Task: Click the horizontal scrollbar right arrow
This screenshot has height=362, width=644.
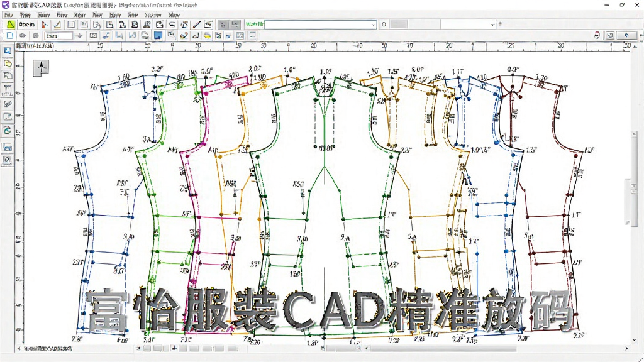Action: pyautogui.click(x=626, y=348)
